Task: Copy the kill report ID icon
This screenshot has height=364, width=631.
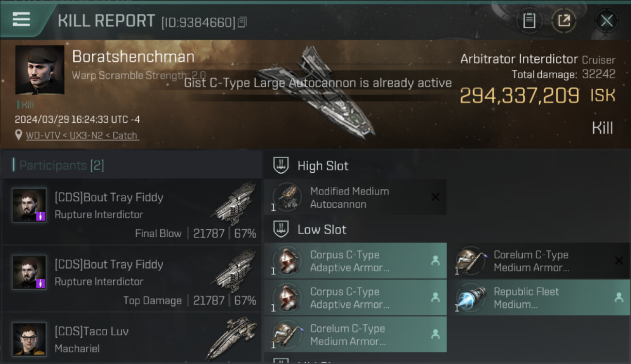Action: [242, 22]
